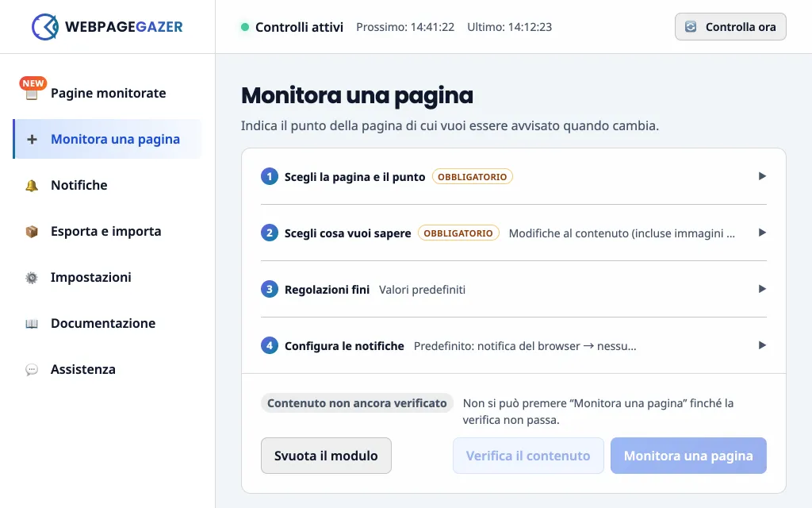Image resolution: width=812 pixels, height=508 pixels.
Task: Open Impostazioni from the sidebar
Action: click(107, 277)
